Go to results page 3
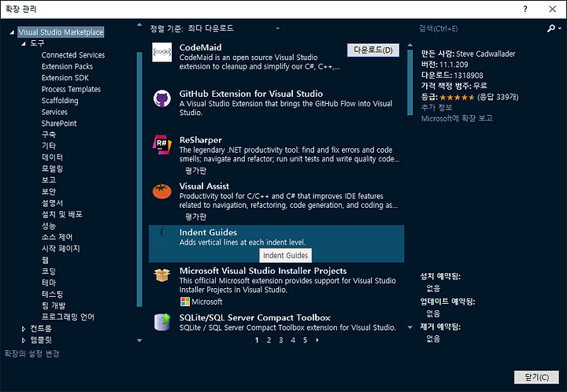The width and height of the screenshot is (567, 392). point(281,340)
